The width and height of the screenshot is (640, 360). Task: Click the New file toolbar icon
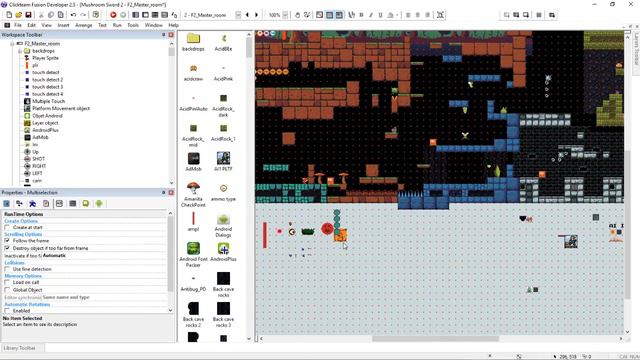9,15
